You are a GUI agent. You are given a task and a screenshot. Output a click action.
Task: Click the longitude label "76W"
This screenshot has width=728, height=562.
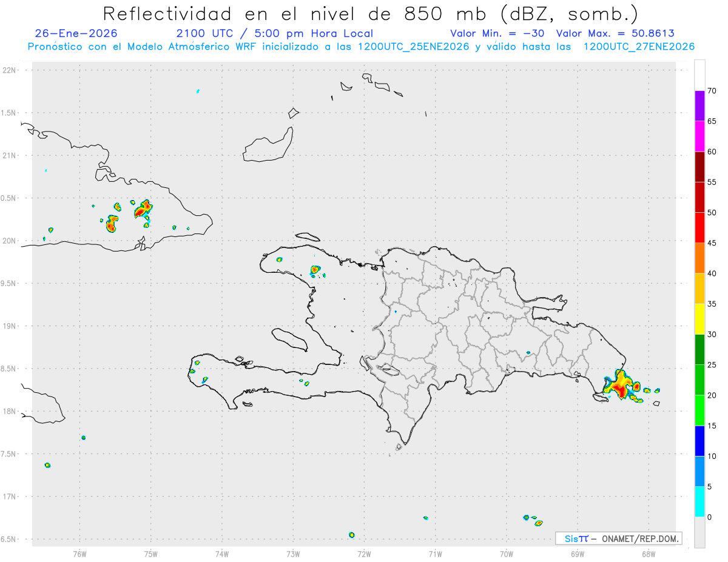coord(79,554)
